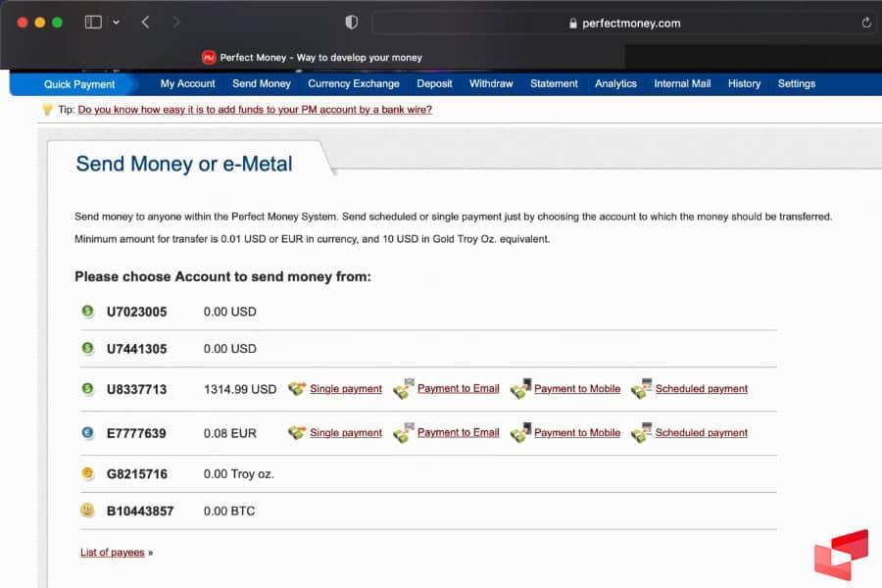Click the Perfect Money tab favicon

tap(209, 58)
